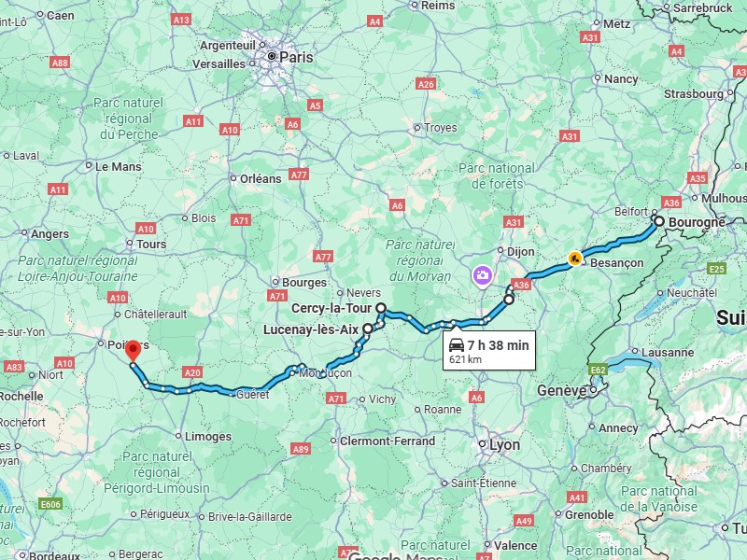Click the Guéret label on the route
Screen dimensions: 747x560
[x=252, y=394]
